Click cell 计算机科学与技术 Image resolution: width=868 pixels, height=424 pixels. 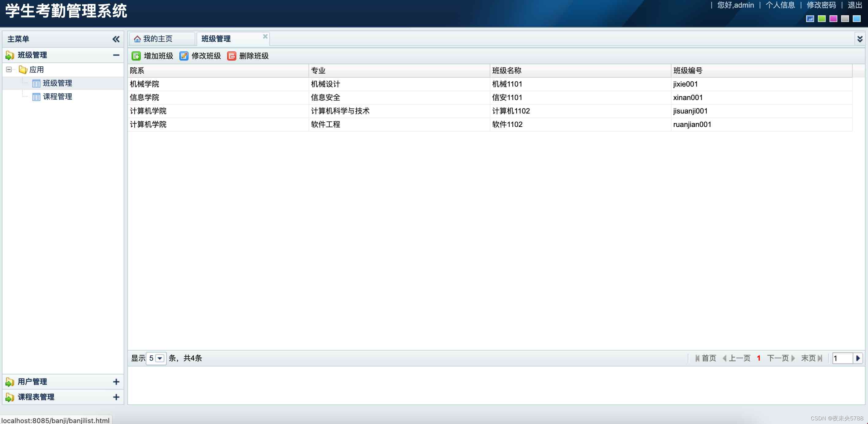pyautogui.click(x=399, y=111)
